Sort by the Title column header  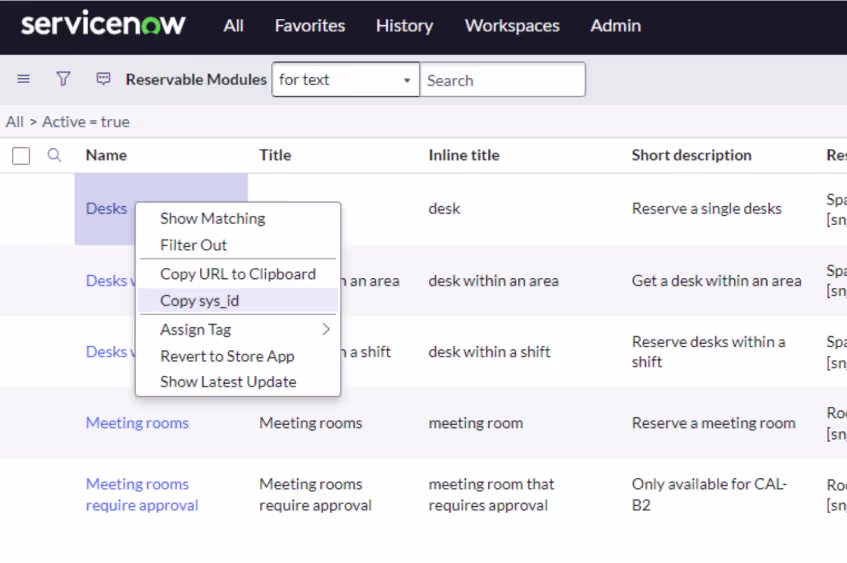tap(275, 155)
